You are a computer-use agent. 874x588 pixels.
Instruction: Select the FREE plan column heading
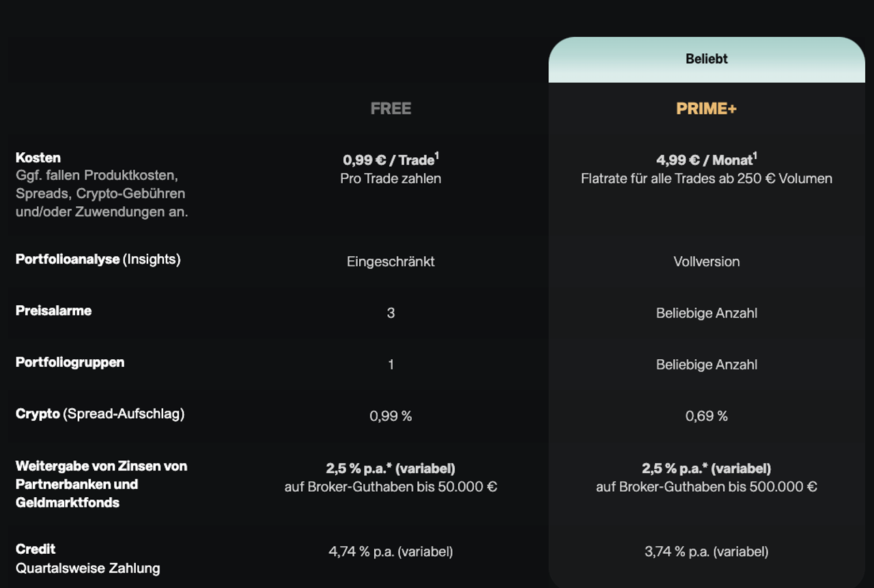click(x=391, y=109)
